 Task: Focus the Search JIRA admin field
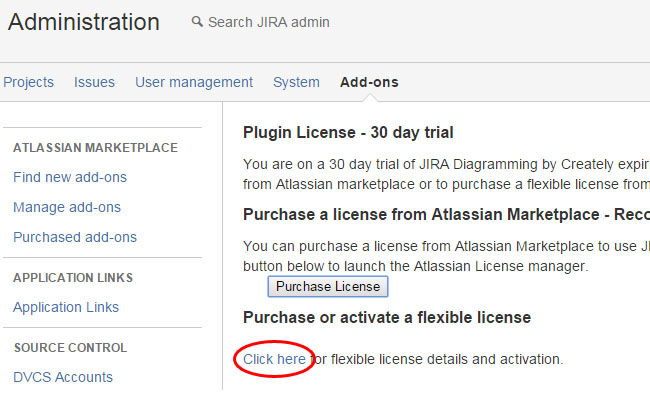(268, 22)
